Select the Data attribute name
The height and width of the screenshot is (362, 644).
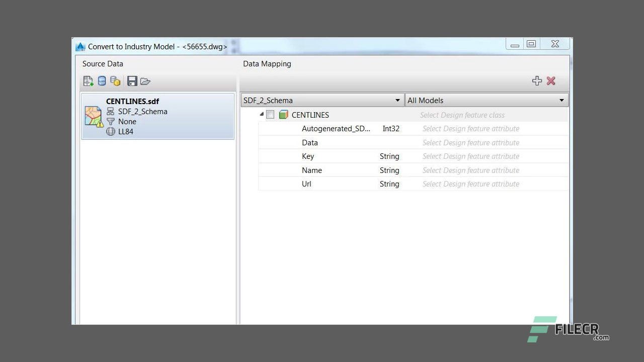click(310, 143)
